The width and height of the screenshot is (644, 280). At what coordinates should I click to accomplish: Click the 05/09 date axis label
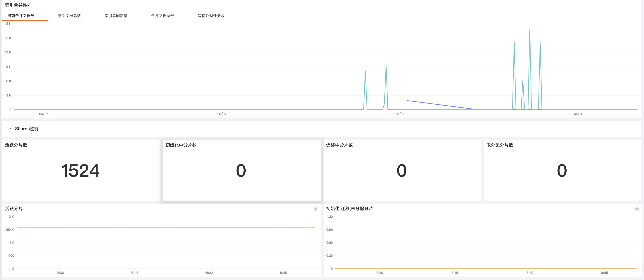[x=400, y=114]
